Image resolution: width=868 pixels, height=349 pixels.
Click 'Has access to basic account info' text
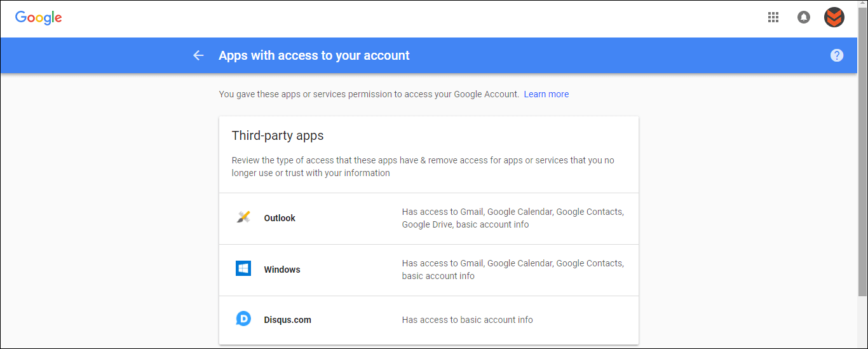[468, 320]
